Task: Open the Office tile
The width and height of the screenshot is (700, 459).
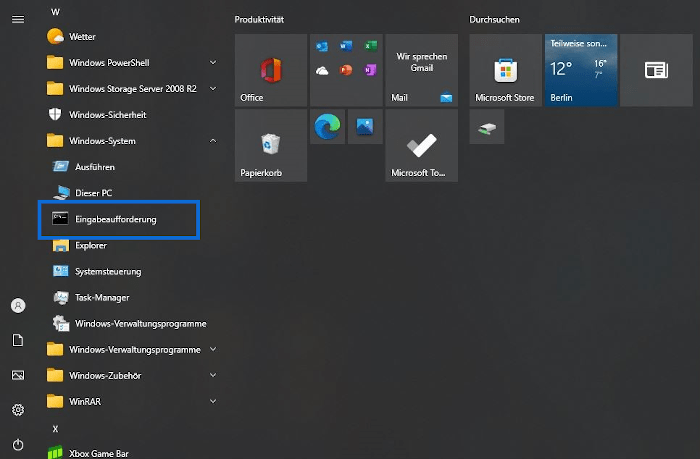Action: tap(271, 70)
